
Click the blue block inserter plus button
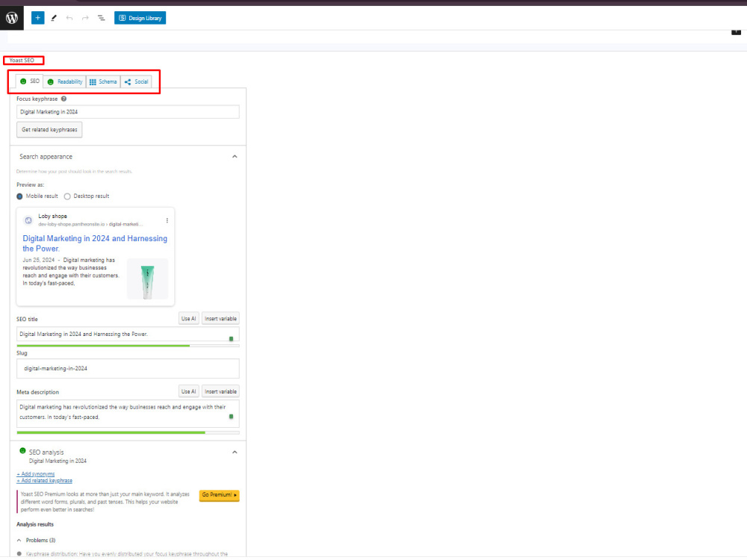[x=37, y=18]
